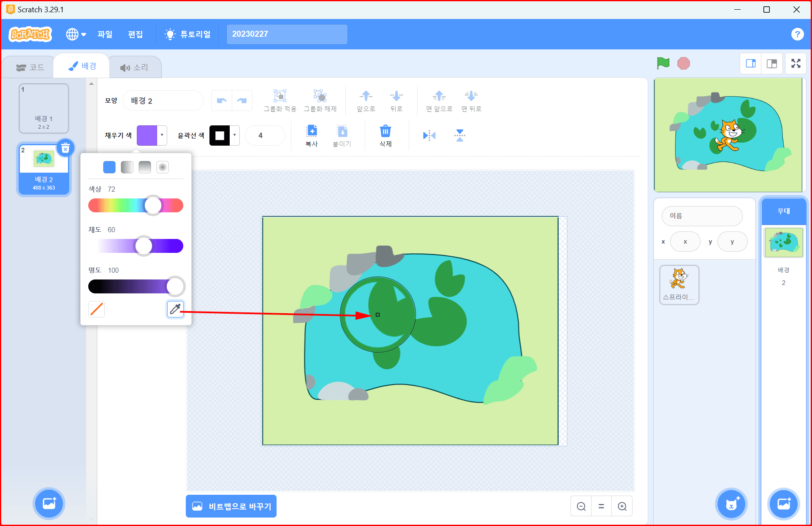Select the solid fill mode swatch

tap(109, 167)
